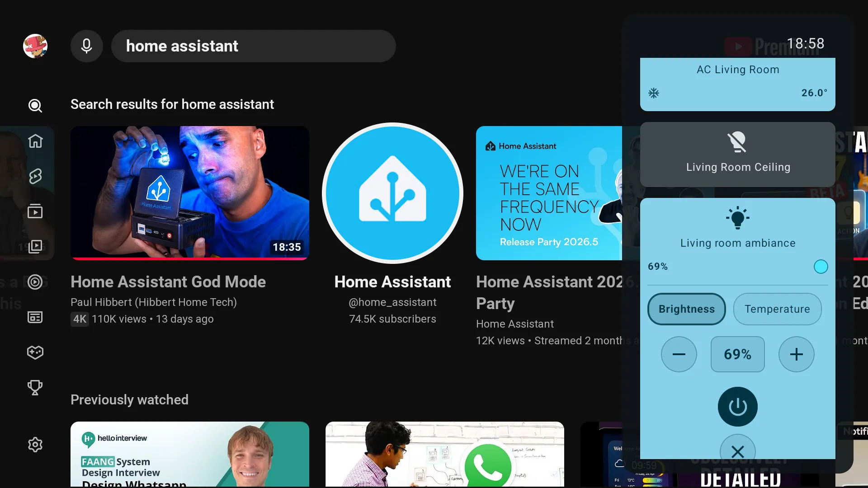This screenshot has height=488, width=868.
Task: Open @home_assistant channel handle
Action: pyautogui.click(x=392, y=302)
